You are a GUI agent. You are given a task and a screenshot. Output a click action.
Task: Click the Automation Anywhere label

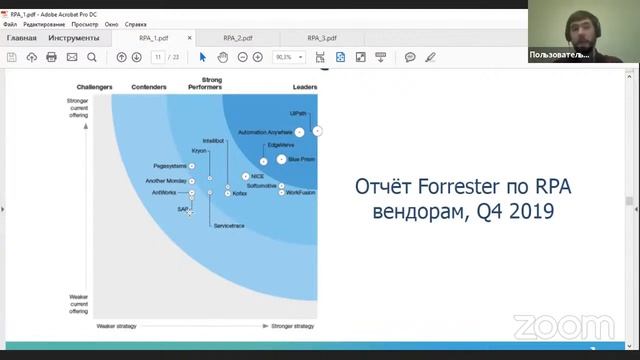265,132
